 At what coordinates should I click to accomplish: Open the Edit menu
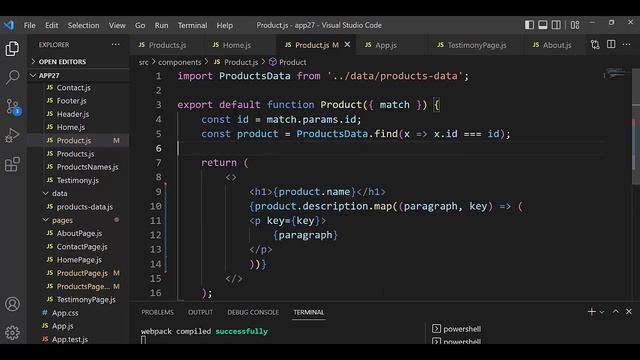(51, 25)
